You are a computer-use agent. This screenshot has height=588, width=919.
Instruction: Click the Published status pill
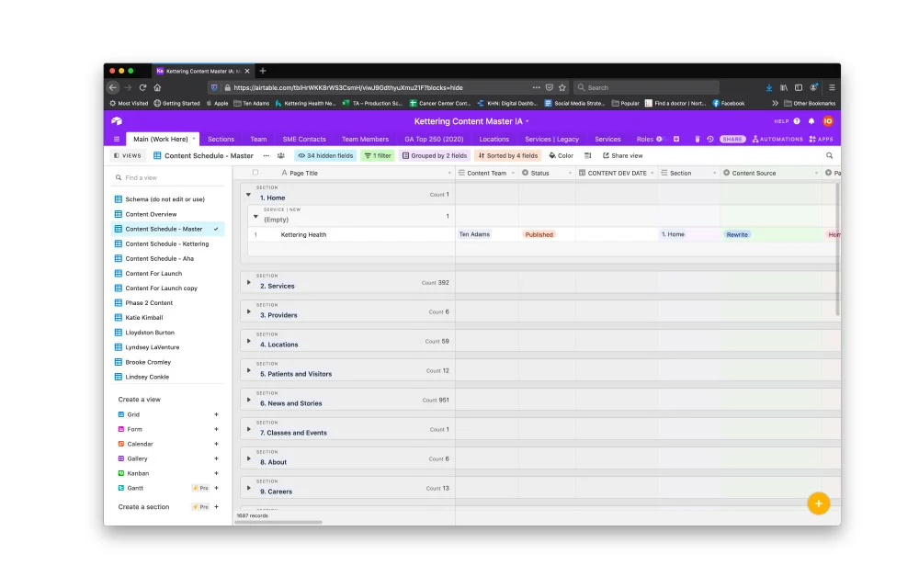pyautogui.click(x=539, y=235)
